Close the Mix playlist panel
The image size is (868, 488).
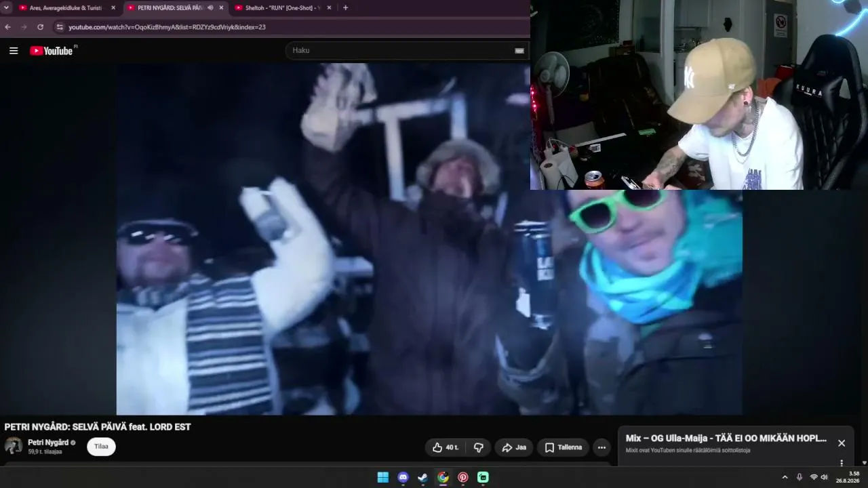842,443
